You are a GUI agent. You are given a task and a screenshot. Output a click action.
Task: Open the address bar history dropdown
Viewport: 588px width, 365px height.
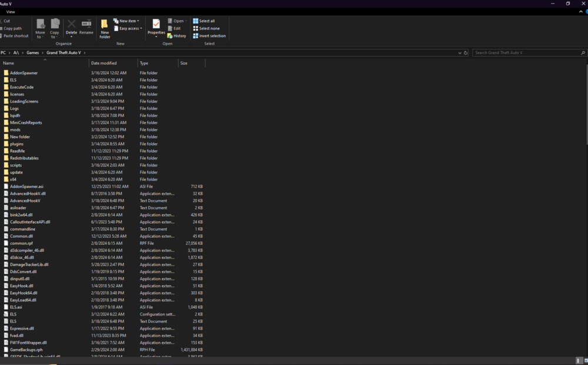click(459, 52)
